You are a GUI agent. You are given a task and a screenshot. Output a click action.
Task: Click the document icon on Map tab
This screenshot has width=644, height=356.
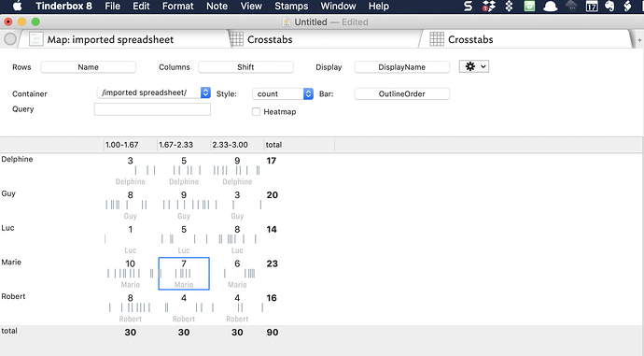[35, 39]
